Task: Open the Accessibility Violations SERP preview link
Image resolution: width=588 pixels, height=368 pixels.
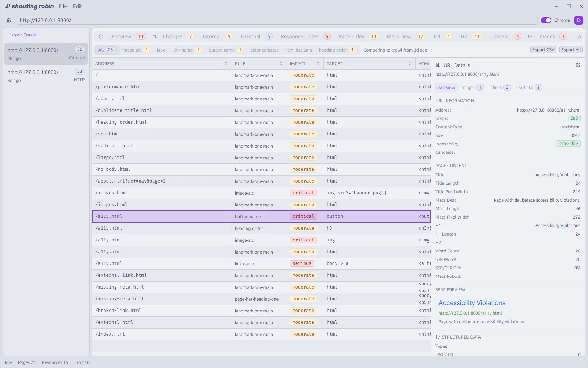Action: click(x=472, y=303)
